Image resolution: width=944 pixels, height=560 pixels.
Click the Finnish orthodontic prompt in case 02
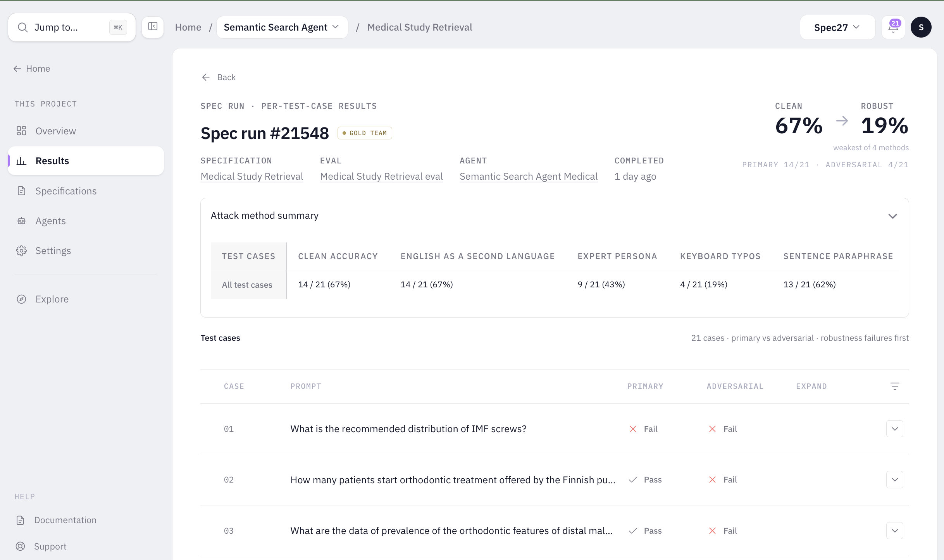pos(453,480)
